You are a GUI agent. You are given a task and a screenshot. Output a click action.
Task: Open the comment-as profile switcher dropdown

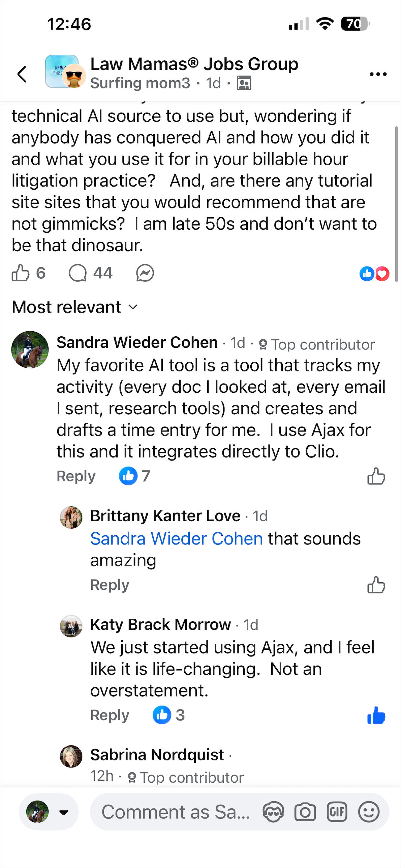(x=49, y=812)
